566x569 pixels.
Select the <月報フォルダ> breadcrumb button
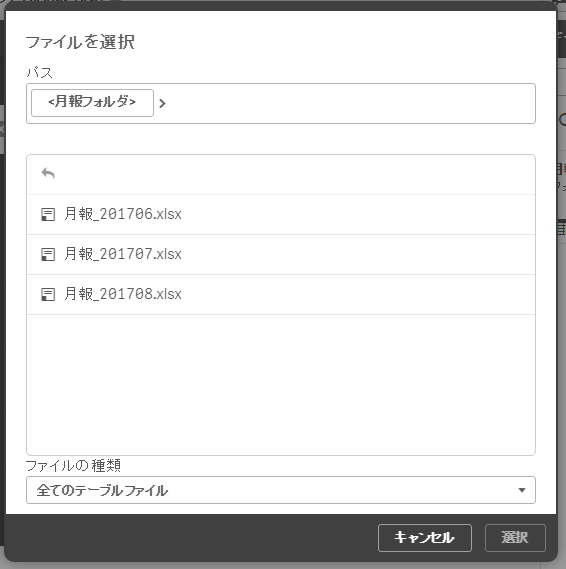(92, 103)
